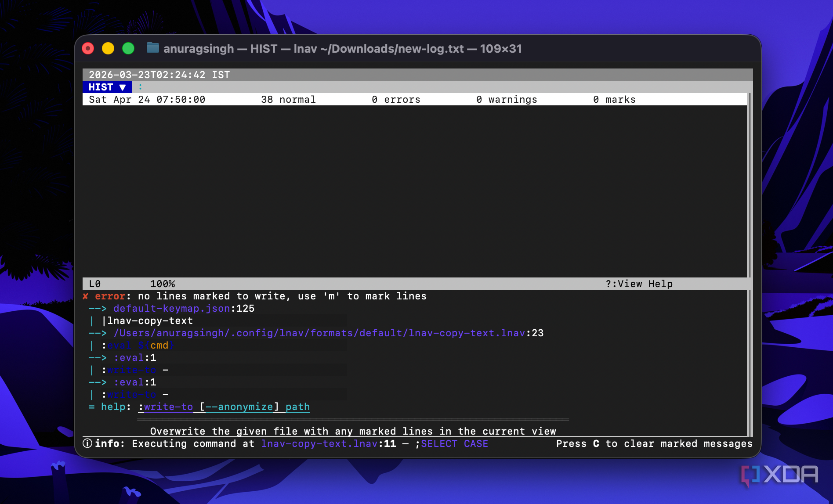Open the HIST view dropdown
Image resolution: width=833 pixels, height=504 pixels.
point(107,87)
